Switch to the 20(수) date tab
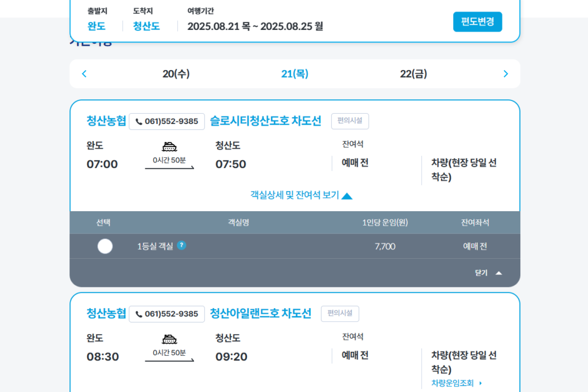Viewport: 588px width, 392px height. 177,73
